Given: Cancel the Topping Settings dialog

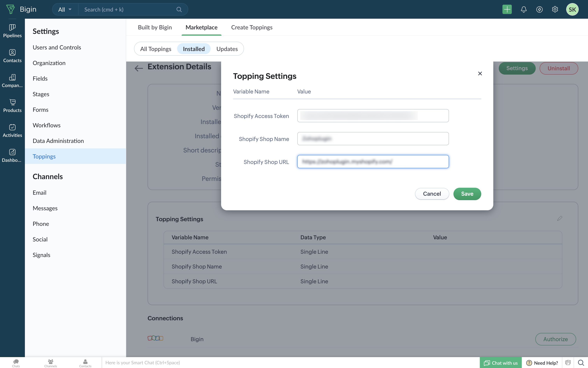Looking at the screenshot, I should click(432, 194).
